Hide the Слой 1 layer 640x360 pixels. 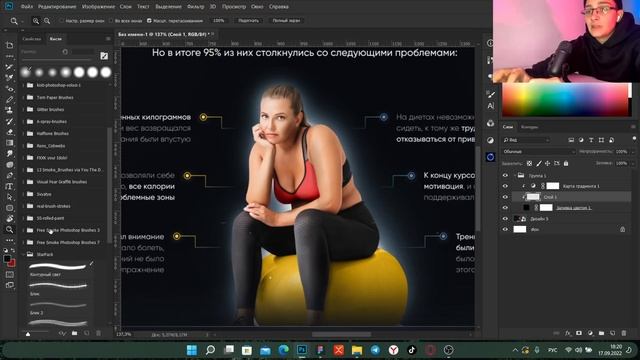pyautogui.click(x=505, y=197)
